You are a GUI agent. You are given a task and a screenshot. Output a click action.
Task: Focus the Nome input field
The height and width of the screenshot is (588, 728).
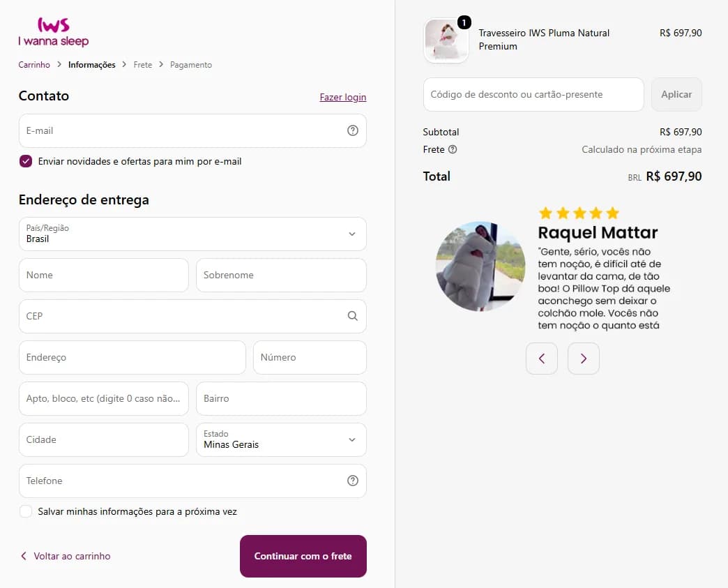click(x=104, y=275)
